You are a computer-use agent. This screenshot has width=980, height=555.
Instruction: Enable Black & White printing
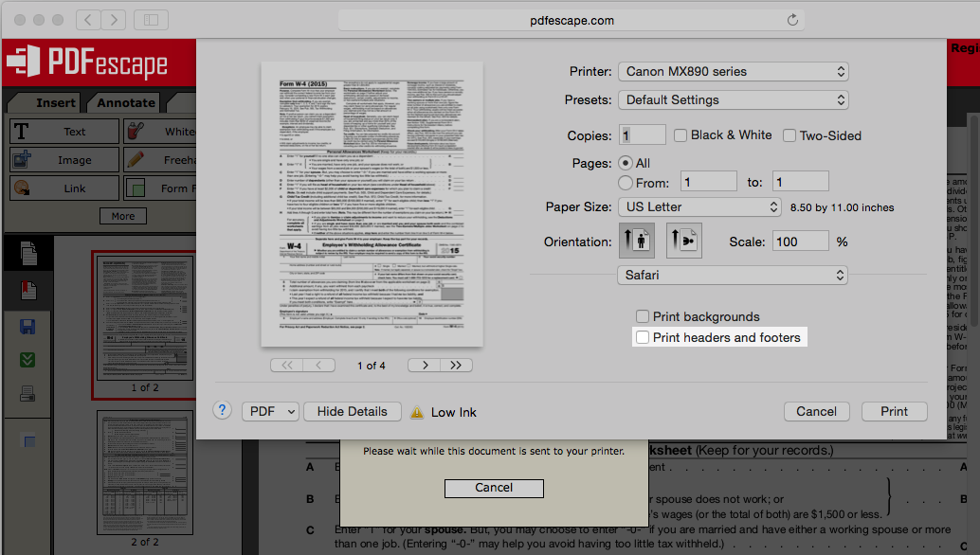(x=681, y=135)
